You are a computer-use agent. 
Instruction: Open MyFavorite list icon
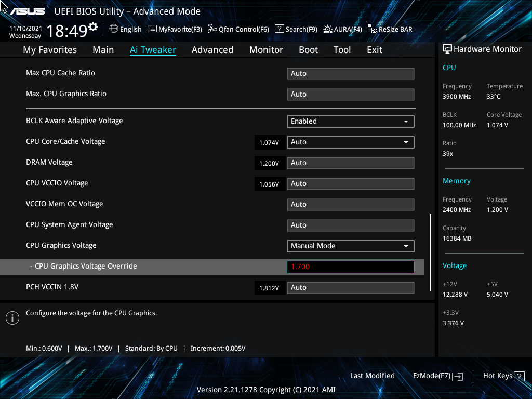(152, 29)
